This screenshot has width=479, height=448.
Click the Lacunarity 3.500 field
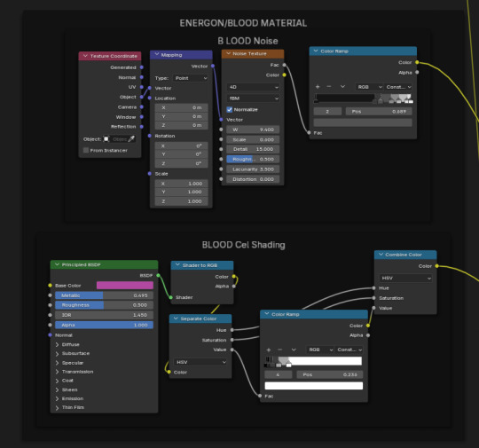point(253,169)
